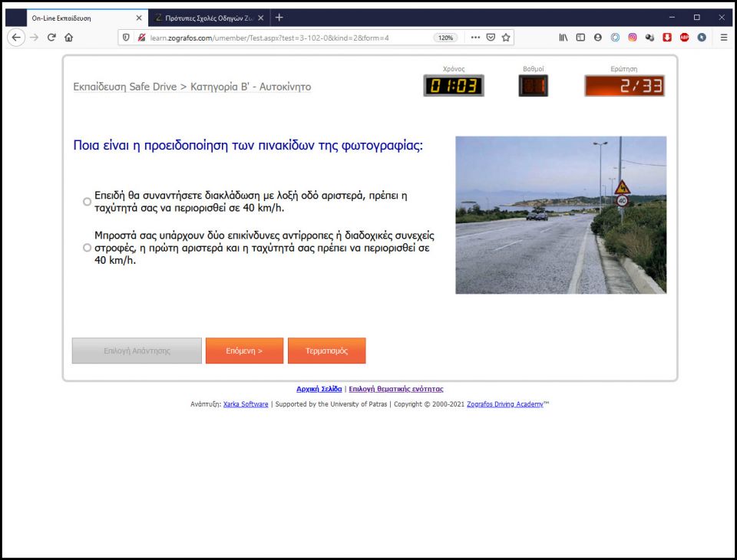Go to the browser home page
Viewport: 737px width, 560px height.
(69, 38)
